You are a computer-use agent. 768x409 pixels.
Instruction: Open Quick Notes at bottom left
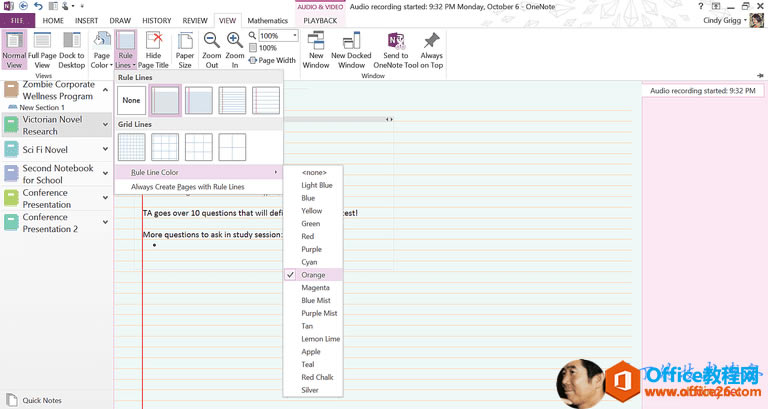pyautogui.click(x=40, y=400)
